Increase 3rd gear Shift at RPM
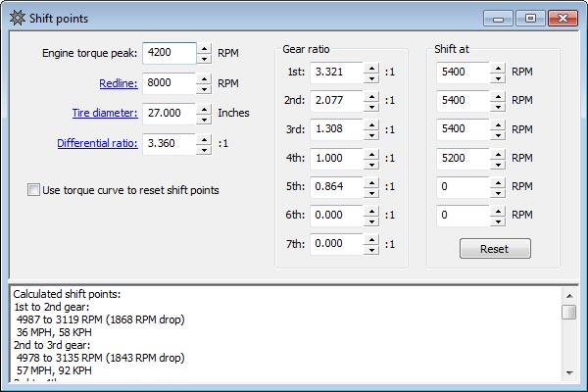Viewport: 588px width, 392px height. (498, 125)
